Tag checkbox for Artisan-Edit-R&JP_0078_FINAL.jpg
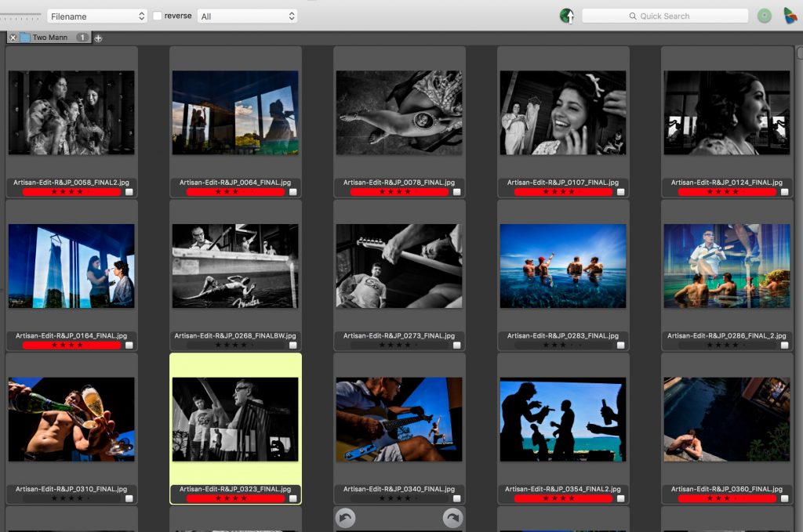 point(457,192)
